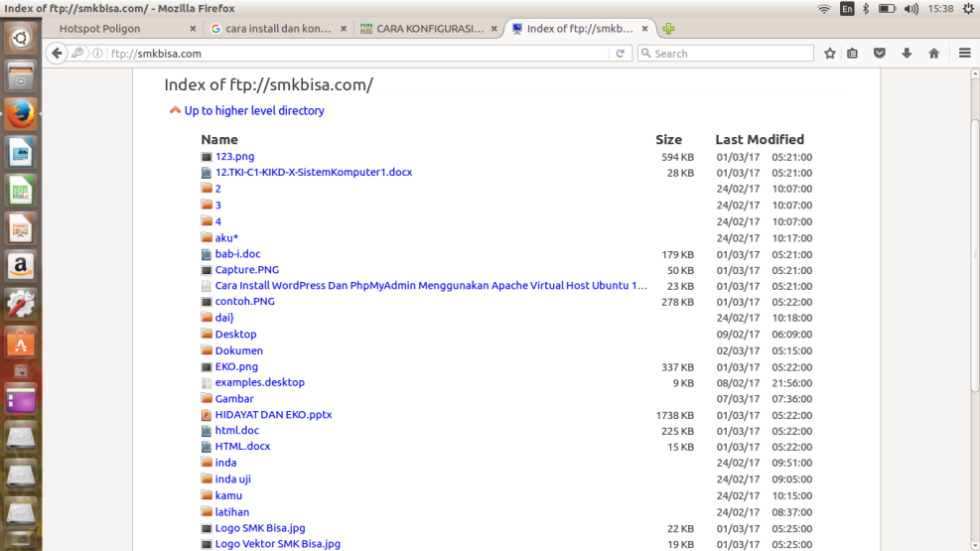Open Up to higher level directory link
Screen dimensions: 980x551
click(x=254, y=110)
